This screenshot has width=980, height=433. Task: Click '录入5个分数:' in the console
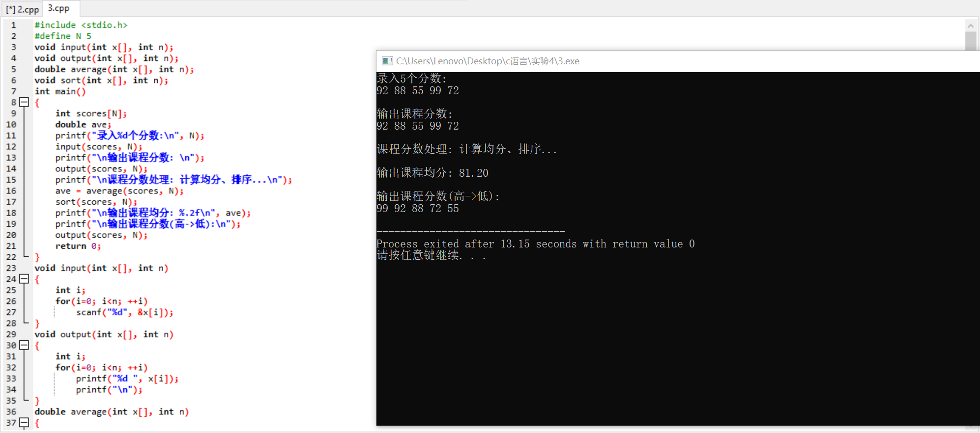pyautogui.click(x=411, y=78)
